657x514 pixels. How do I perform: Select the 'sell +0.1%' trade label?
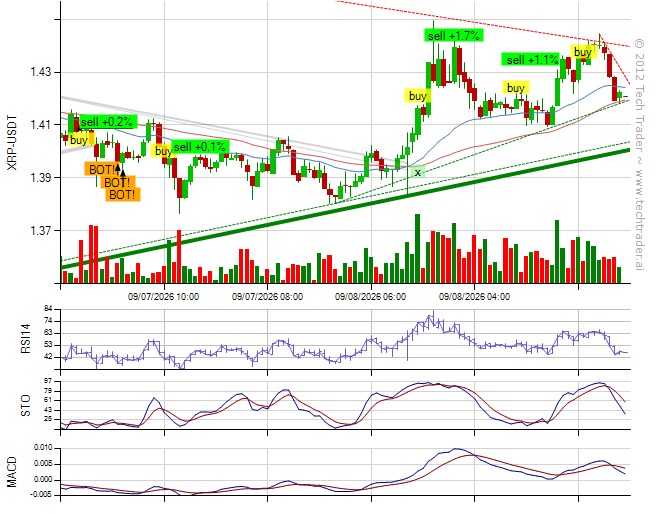pos(200,147)
